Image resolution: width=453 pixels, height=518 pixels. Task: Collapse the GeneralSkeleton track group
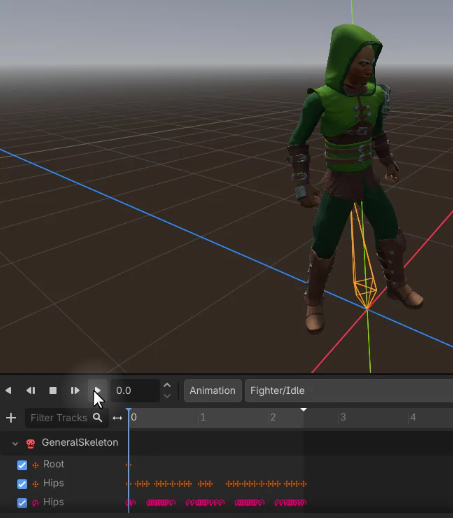15,443
